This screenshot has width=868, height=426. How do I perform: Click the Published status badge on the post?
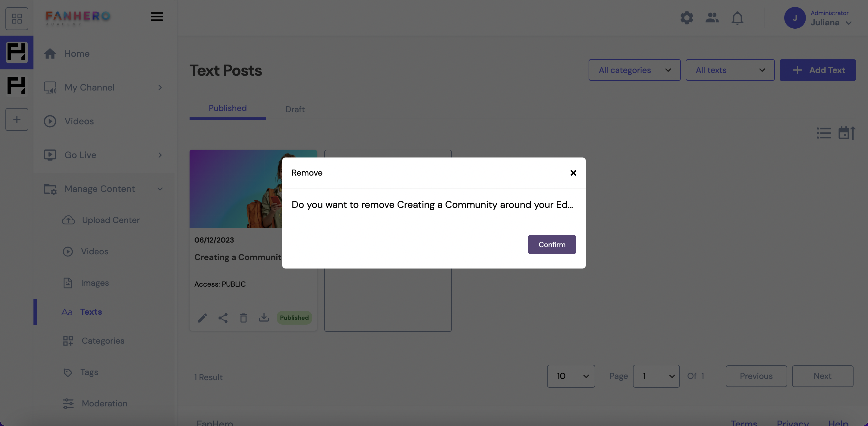coord(294,317)
